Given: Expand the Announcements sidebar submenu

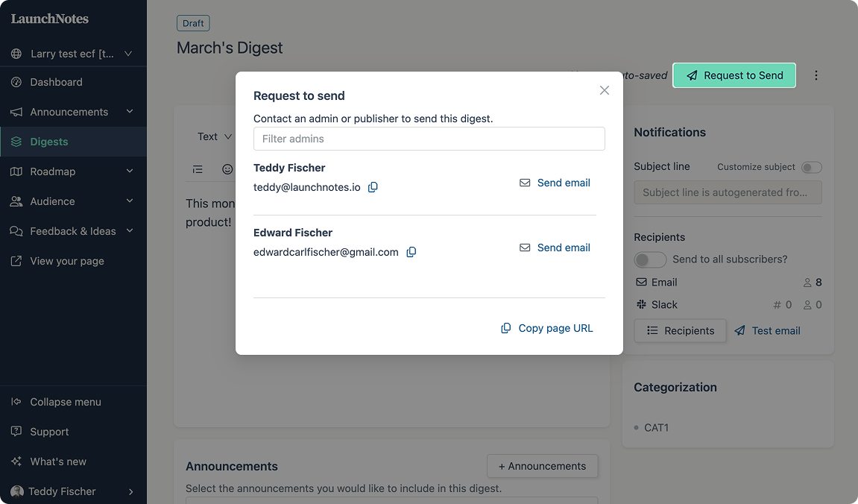Looking at the screenshot, I should 130,112.
